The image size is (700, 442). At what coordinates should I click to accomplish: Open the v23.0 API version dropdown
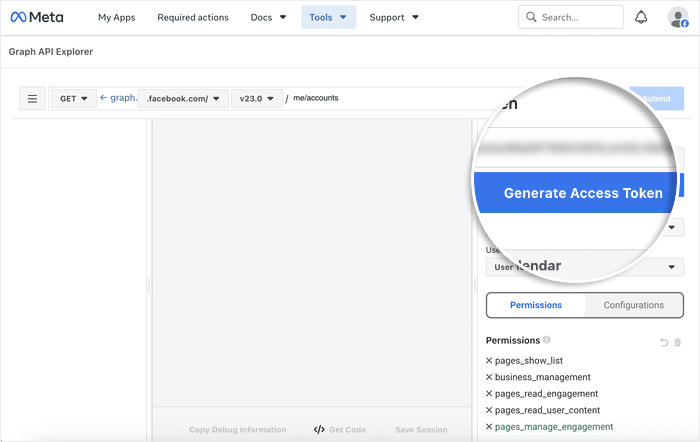click(x=257, y=98)
